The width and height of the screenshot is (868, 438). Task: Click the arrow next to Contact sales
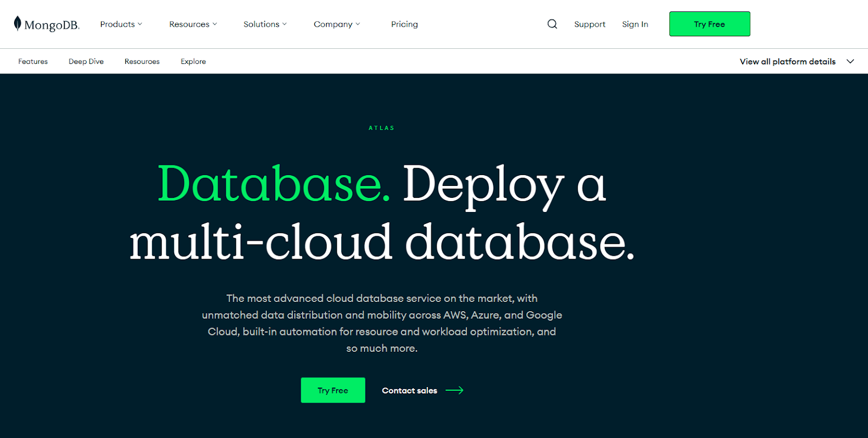(x=454, y=390)
